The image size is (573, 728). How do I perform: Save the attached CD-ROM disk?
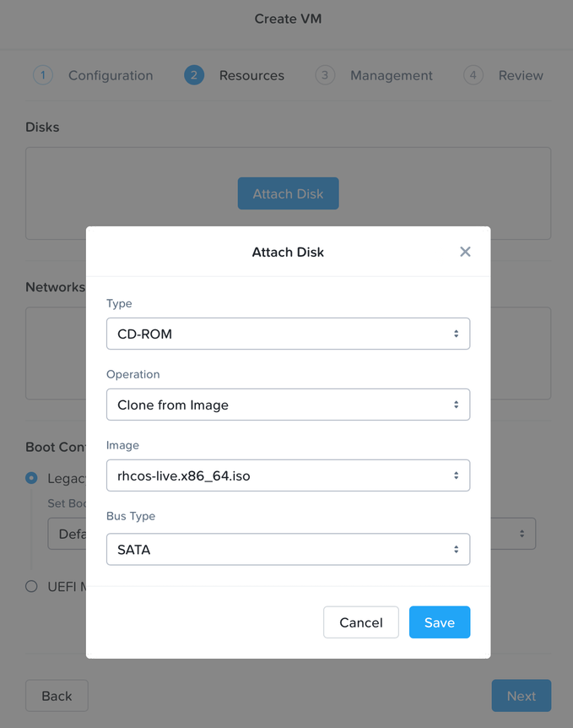pyautogui.click(x=440, y=622)
